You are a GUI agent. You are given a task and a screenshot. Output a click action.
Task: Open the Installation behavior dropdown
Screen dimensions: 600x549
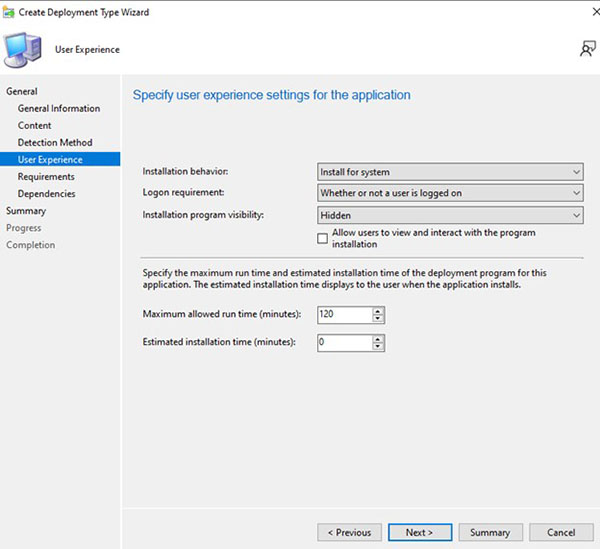(x=450, y=172)
